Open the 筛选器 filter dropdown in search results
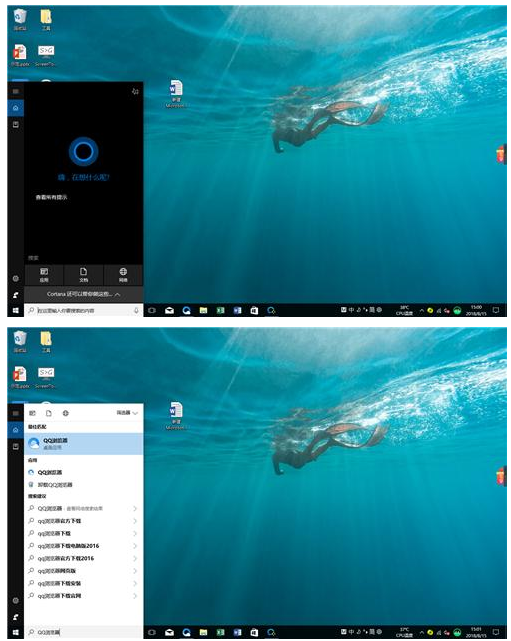The height and width of the screenshot is (641, 511). [127, 413]
